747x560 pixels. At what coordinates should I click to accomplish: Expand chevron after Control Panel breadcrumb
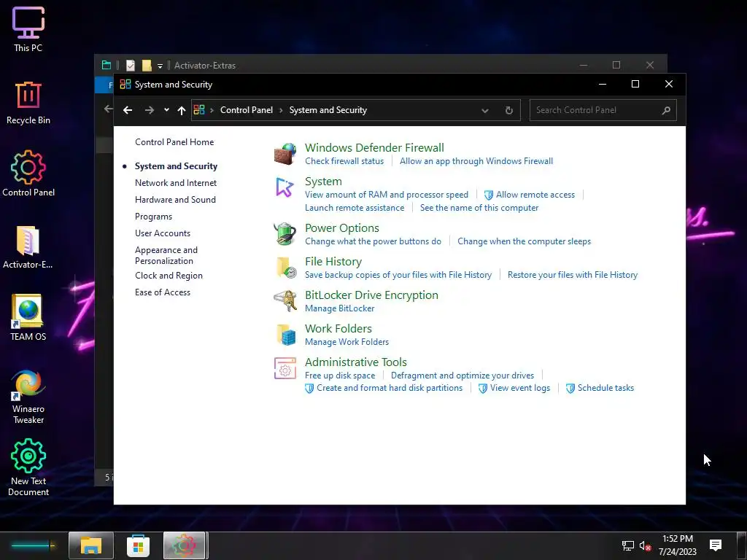click(x=281, y=111)
